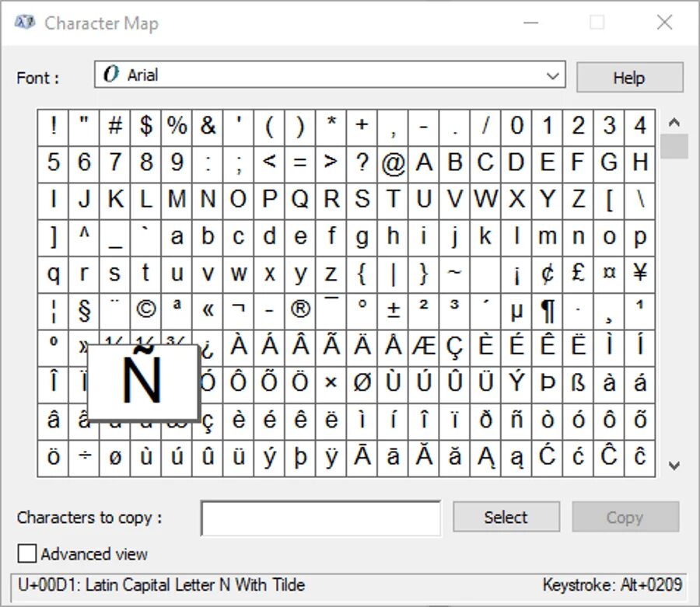Select the pound sterling £ symbol
700x607 pixels.
[578, 273]
